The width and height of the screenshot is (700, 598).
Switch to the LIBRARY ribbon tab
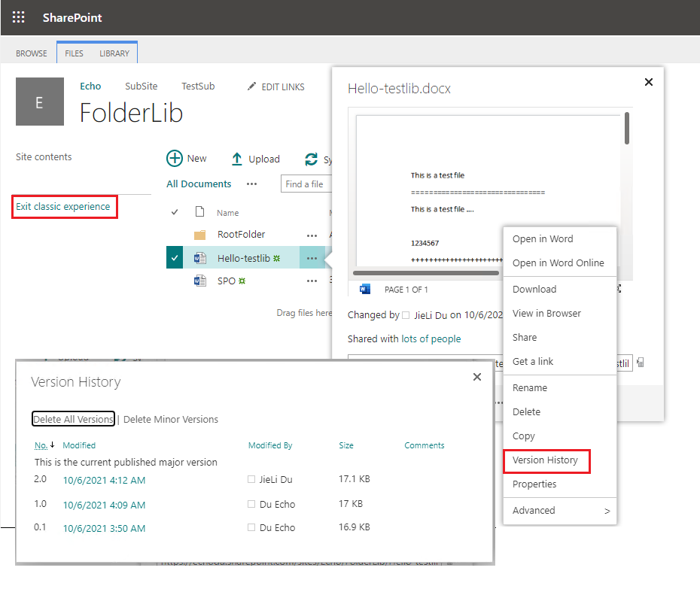[x=114, y=53]
